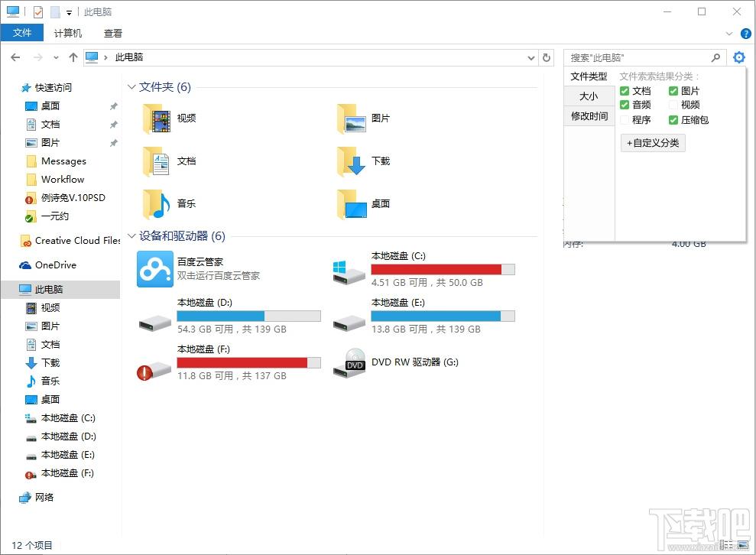Image resolution: width=756 pixels, height=555 pixels.
Task: Open the 本地磁盘 (E:) drive icon
Action: pyautogui.click(x=349, y=323)
